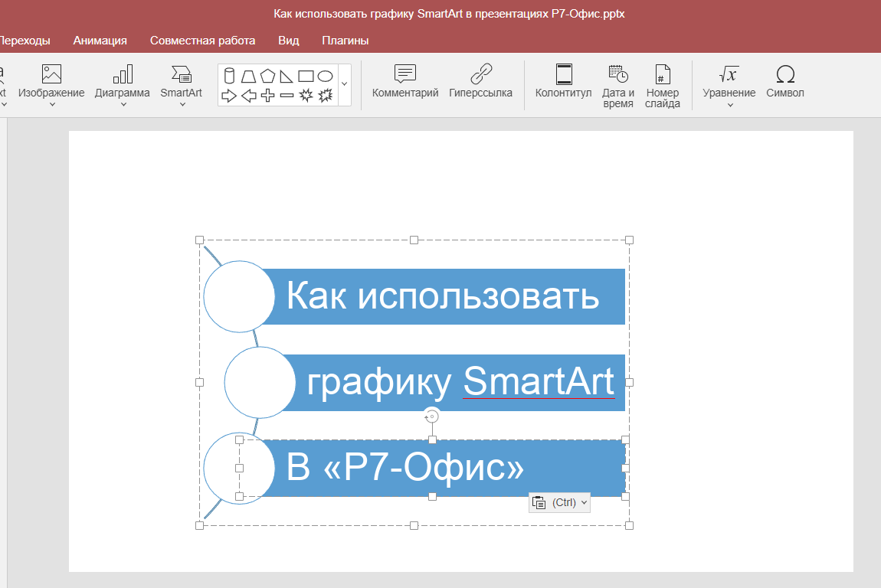The image size is (881, 588).
Task: Click the document title in the title bar
Action: point(449,14)
